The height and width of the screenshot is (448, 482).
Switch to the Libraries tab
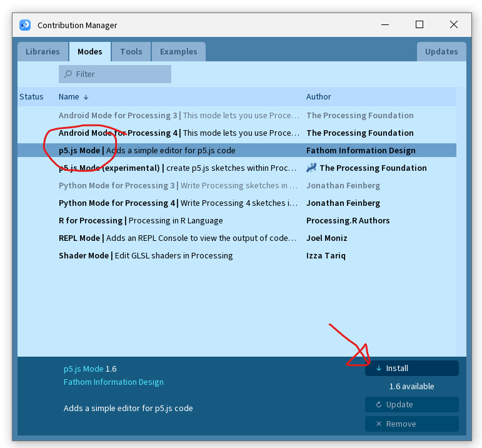43,52
